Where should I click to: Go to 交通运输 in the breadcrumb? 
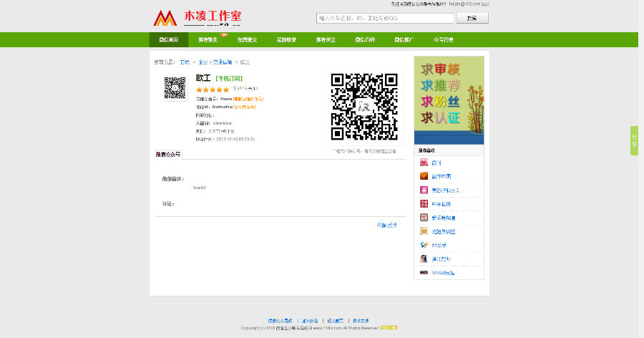point(223,62)
